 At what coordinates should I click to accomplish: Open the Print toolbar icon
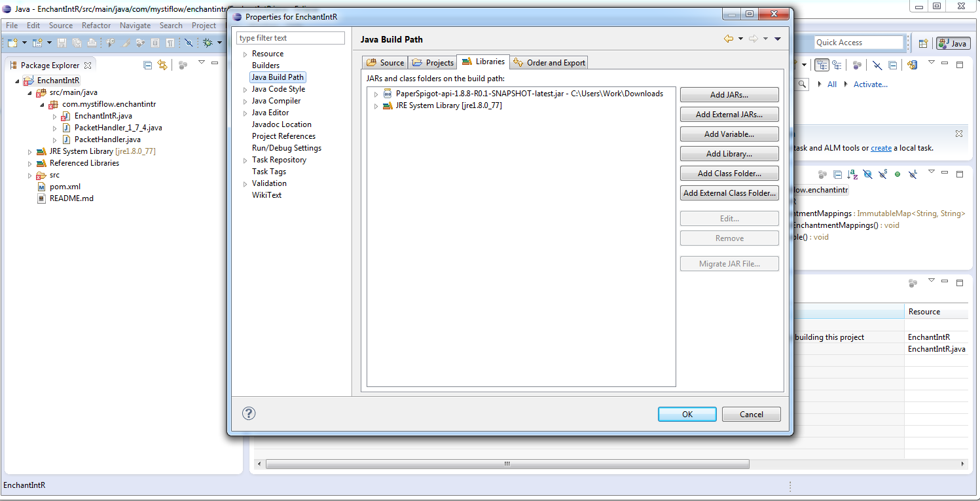(x=92, y=42)
